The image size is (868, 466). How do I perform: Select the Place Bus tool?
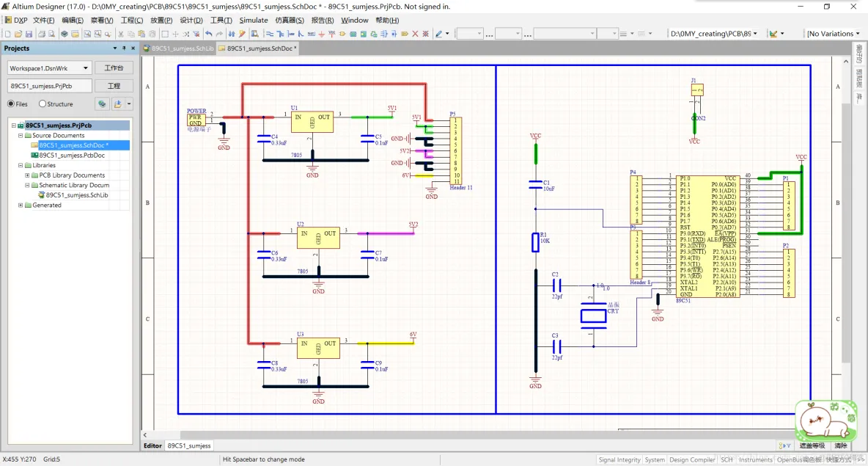[280, 34]
